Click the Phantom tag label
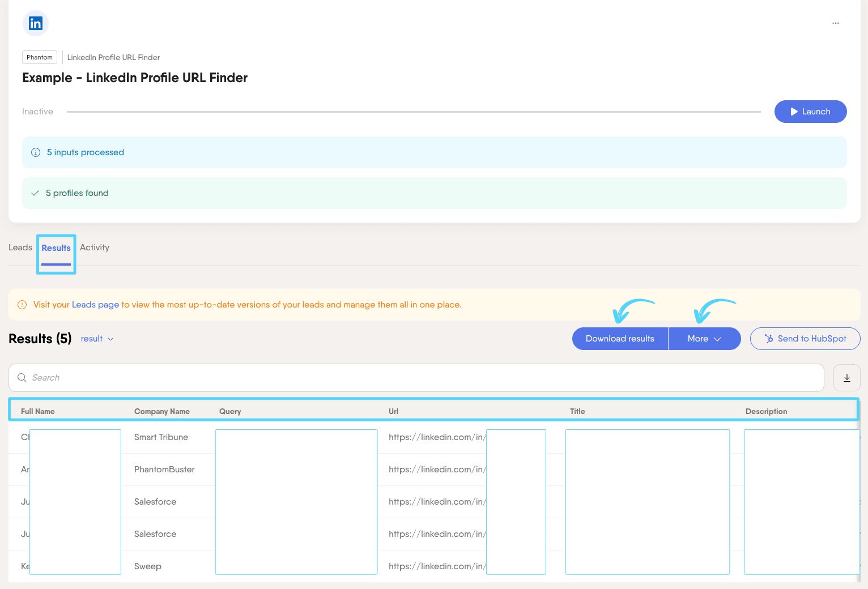Viewport: 868px width, 589px height. click(40, 57)
